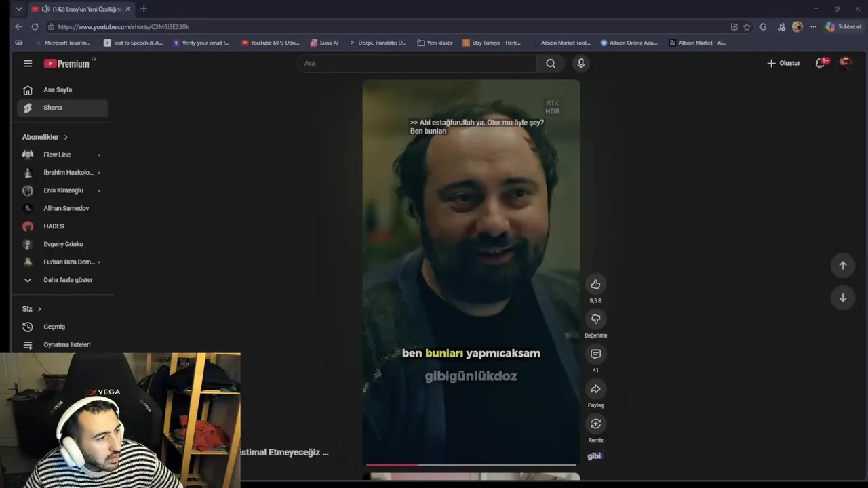Share the Short via Paylaş icon
This screenshot has width=868, height=488.
click(x=595, y=389)
